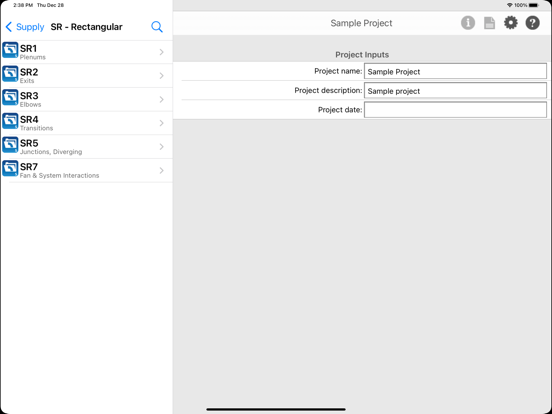Tap the home indicator bar
Viewport: 552px width, 414px height.
276,409
